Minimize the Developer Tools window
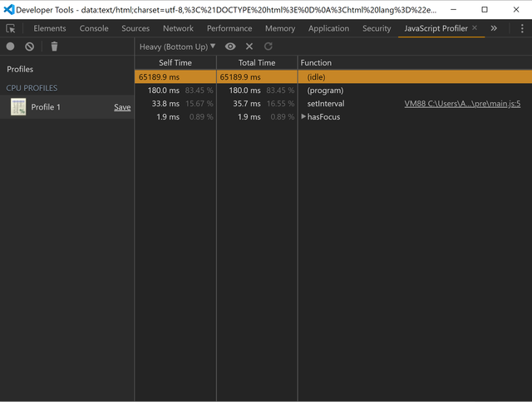The width and height of the screenshot is (532, 402). coord(453,9)
